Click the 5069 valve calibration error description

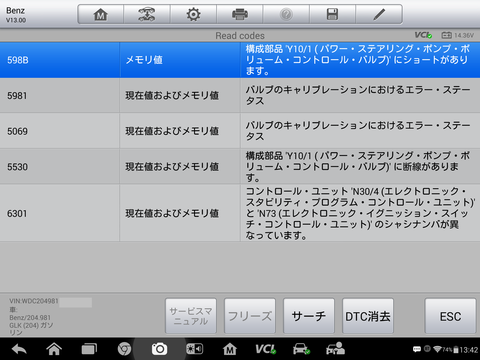click(358, 131)
